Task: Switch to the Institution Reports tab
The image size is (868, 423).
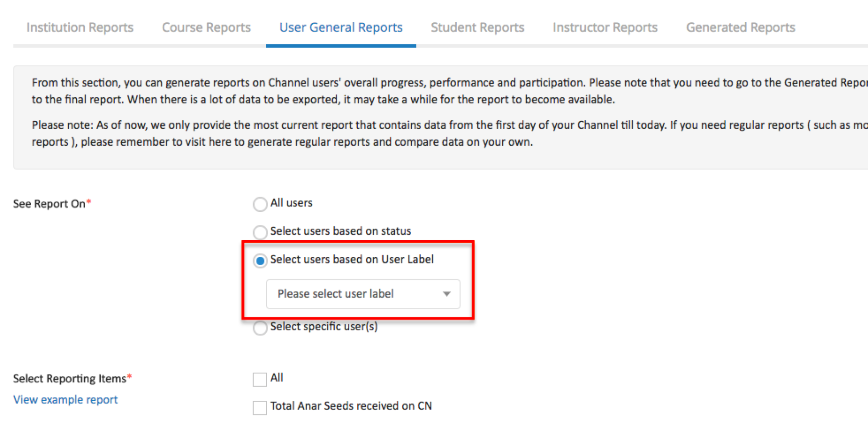Action: 80,27
